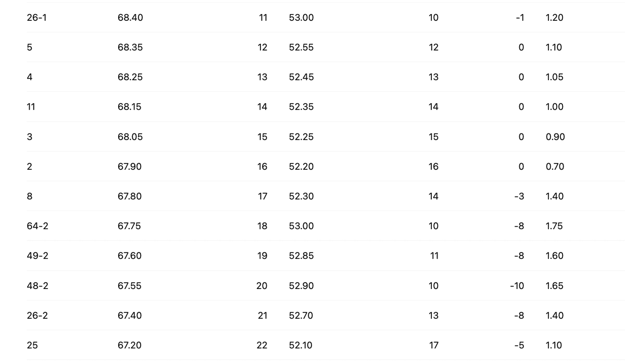Click the 1.75 value cell
The width and height of the screenshot is (625, 364).
click(x=554, y=226)
